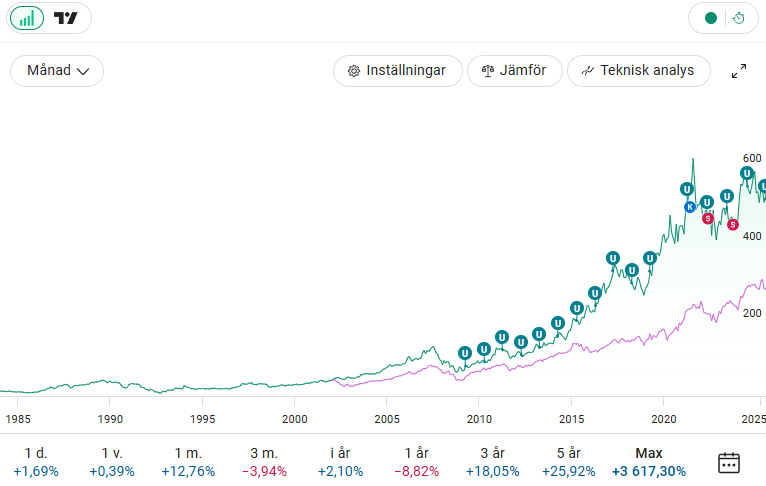Open the Månad interval dropdown
The height and width of the screenshot is (486, 766).
pyautogui.click(x=57, y=71)
